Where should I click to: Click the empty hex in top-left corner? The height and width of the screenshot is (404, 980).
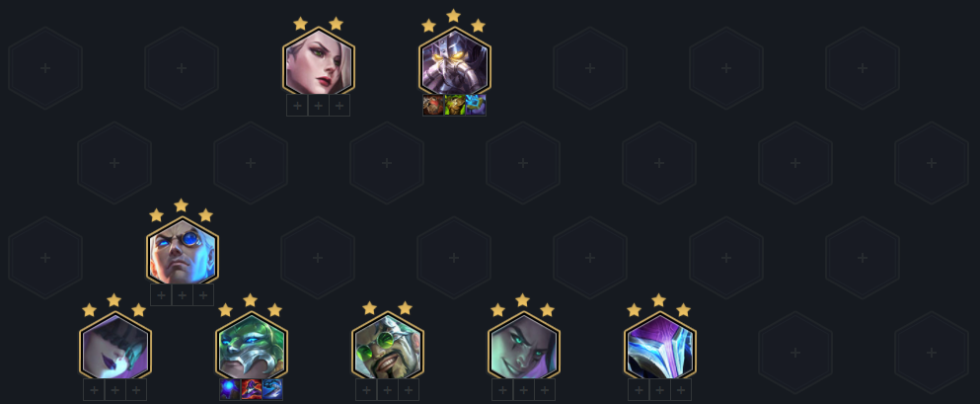[45, 68]
